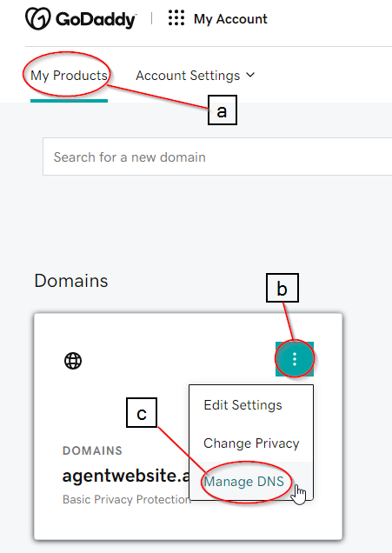Open the Account Settings menu
This screenshot has width=392, height=553.
pyautogui.click(x=188, y=76)
